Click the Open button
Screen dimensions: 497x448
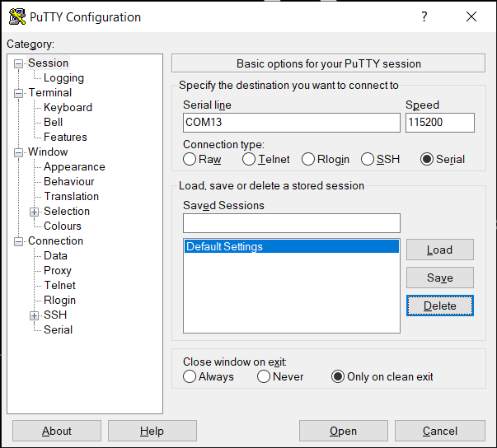point(343,431)
